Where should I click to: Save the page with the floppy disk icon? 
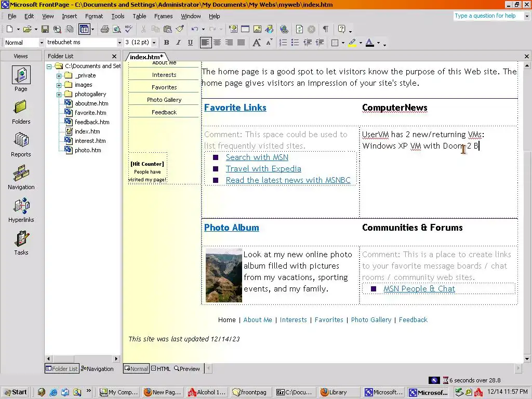click(x=45, y=29)
